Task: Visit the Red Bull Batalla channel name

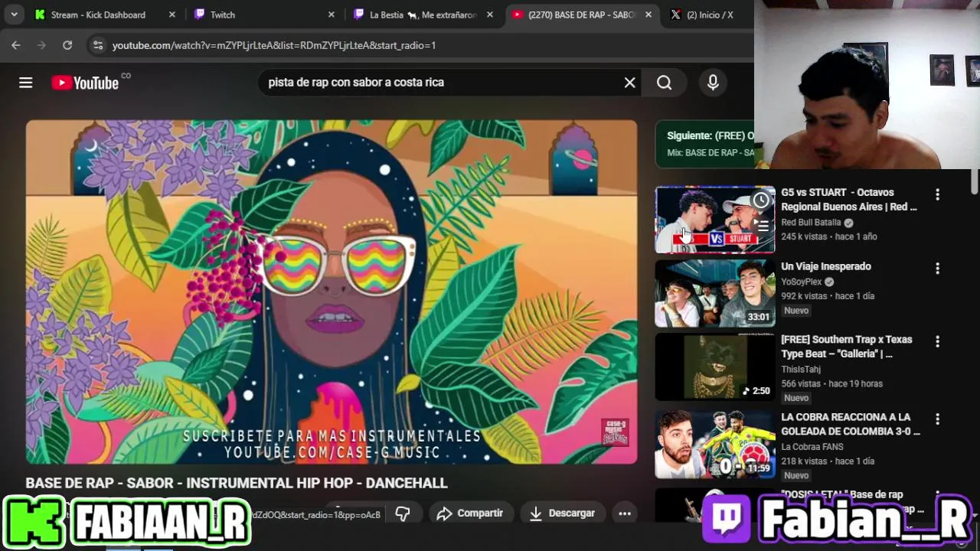Action: pyautogui.click(x=811, y=223)
